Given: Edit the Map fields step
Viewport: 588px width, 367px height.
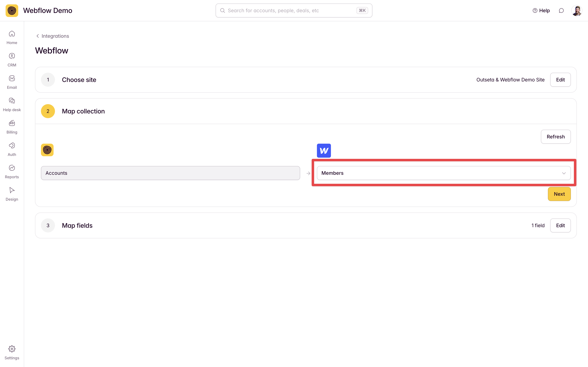Looking at the screenshot, I should (x=560, y=225).
